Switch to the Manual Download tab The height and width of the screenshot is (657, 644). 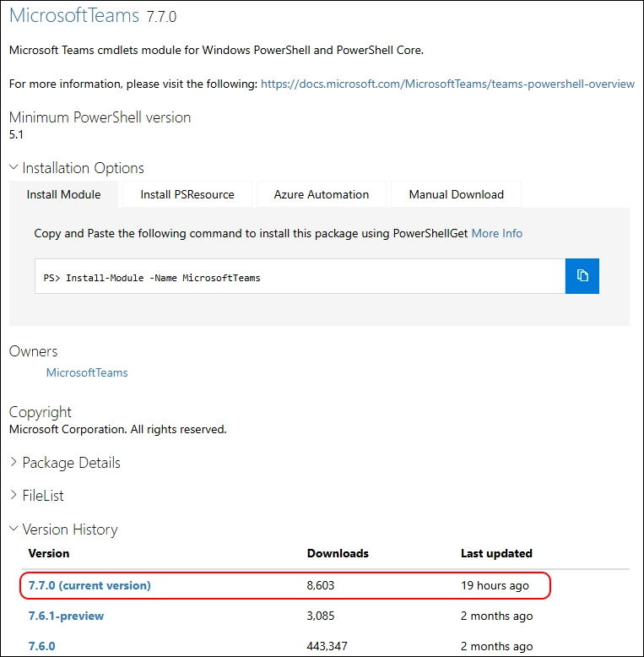point(456,194)
